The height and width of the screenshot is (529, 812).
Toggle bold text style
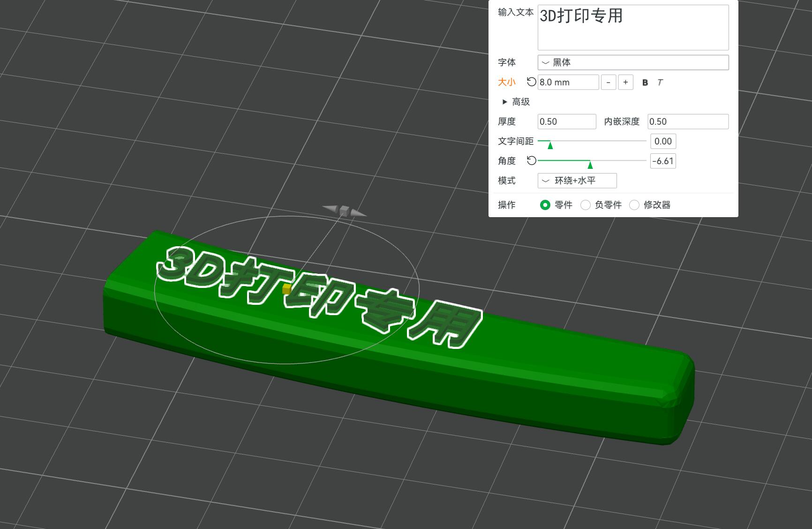[645, 83]
